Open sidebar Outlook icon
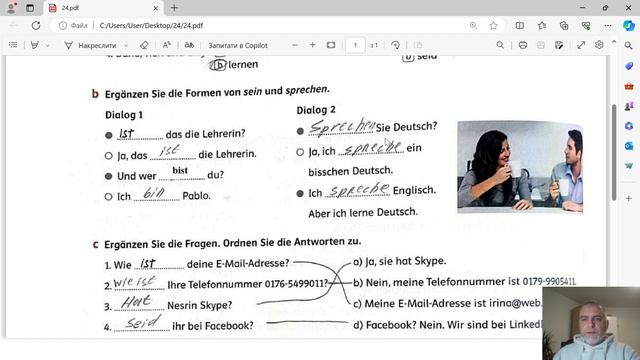 (629, 146)
